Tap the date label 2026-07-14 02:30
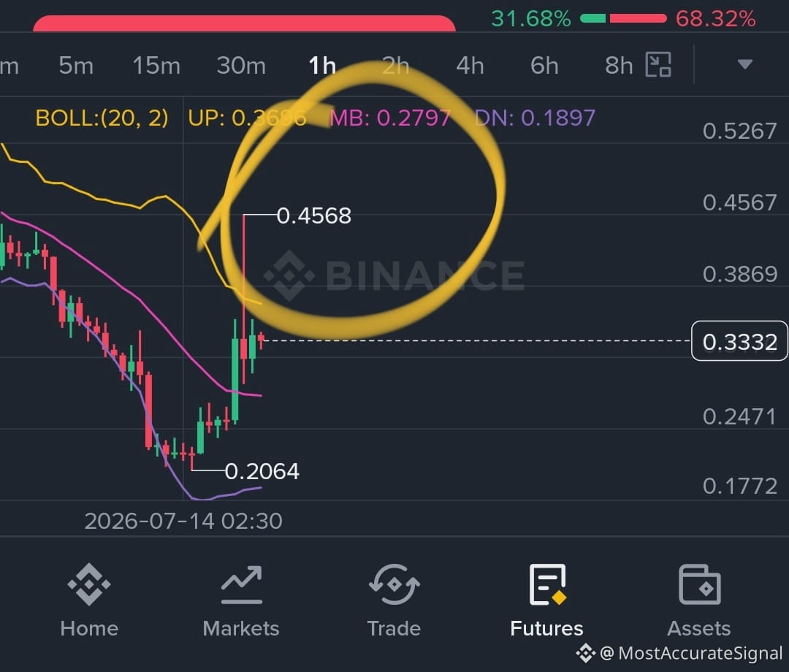 183,521
